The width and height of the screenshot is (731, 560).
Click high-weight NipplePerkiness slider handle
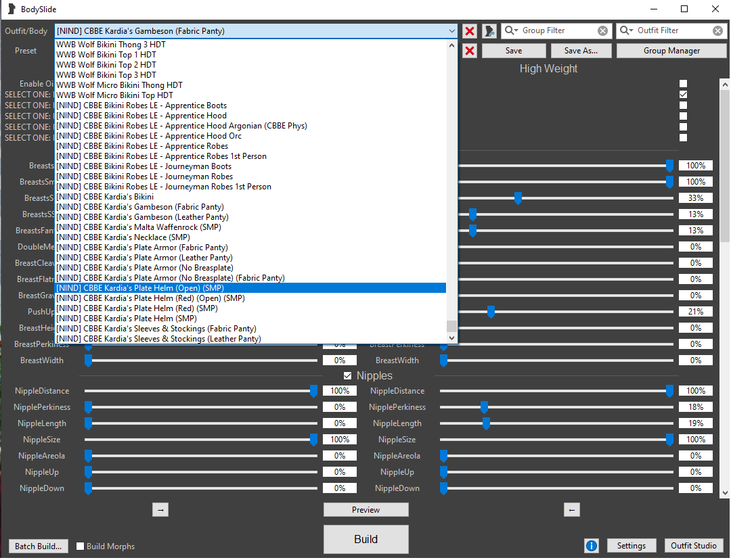(485, 407)
